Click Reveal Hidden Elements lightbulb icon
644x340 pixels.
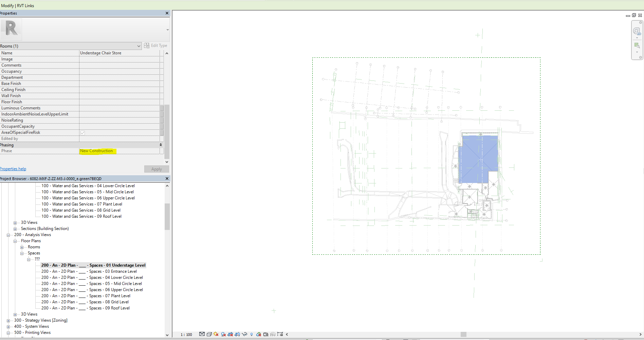[251, 335]
